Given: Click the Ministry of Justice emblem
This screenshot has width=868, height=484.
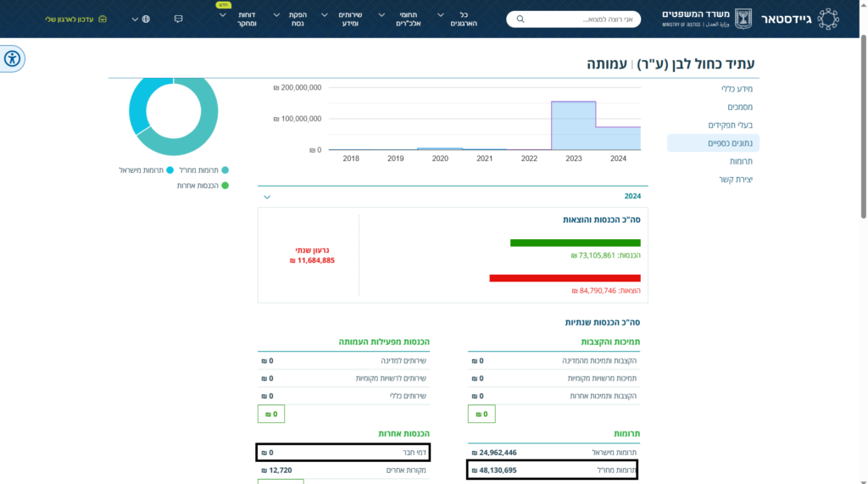Looking at the screenshot, I should click(x=743, y=19).
